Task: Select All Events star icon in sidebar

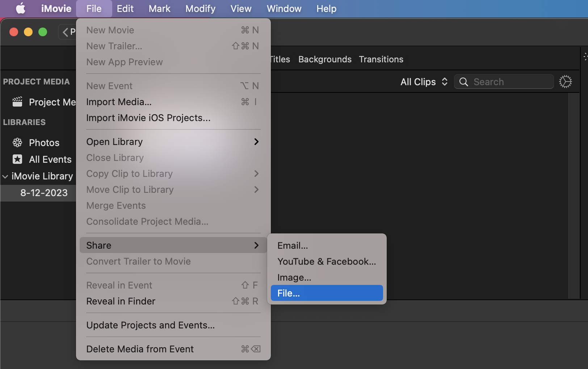Action: tap(17, 159)
